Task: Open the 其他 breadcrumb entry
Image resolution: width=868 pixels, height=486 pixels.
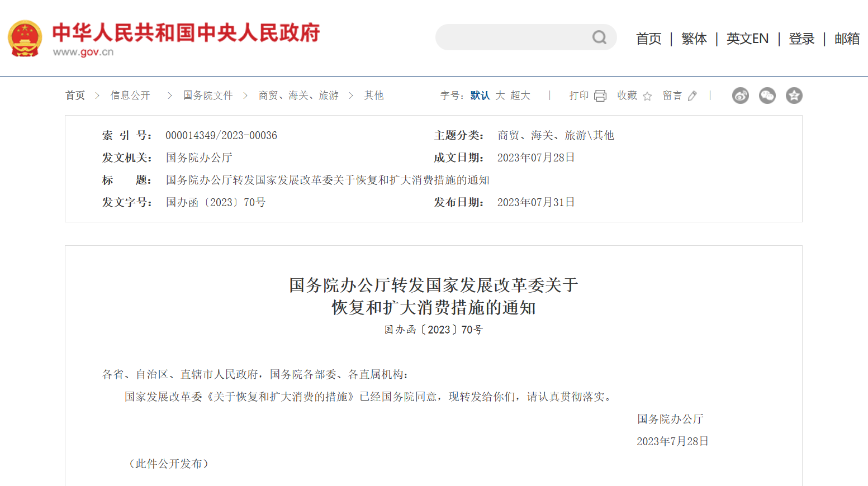Action: [x=373, y=95]
